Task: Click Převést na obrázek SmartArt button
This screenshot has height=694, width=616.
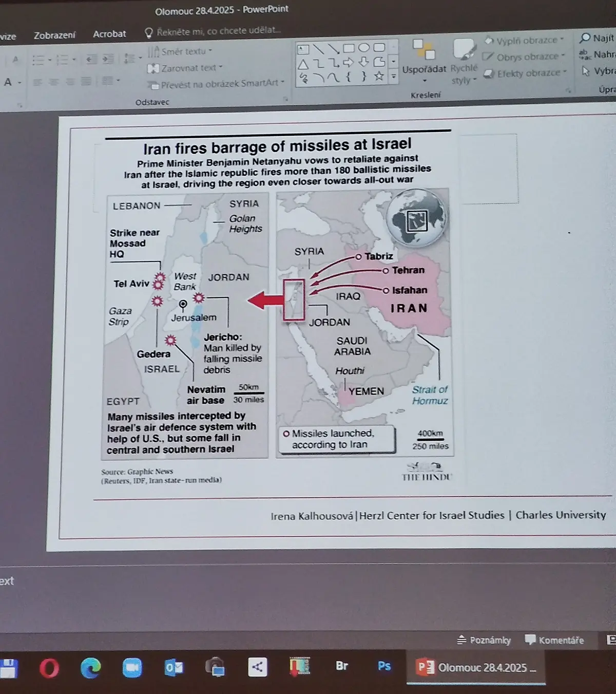Action: tap(216, 84)
